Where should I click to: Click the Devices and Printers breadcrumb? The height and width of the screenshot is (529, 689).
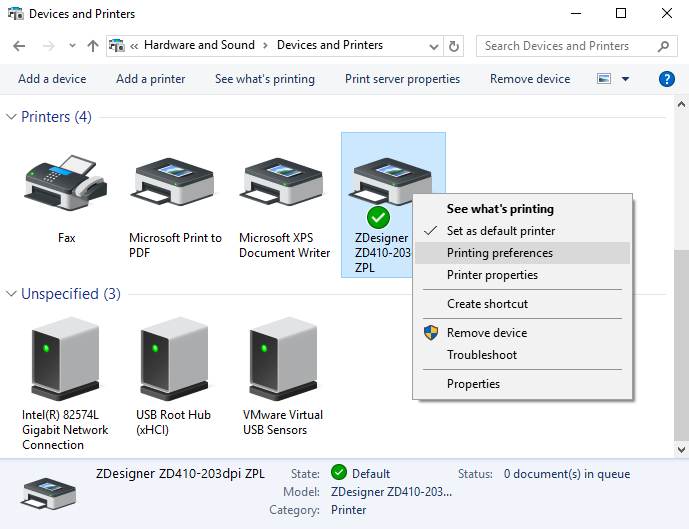330,45
